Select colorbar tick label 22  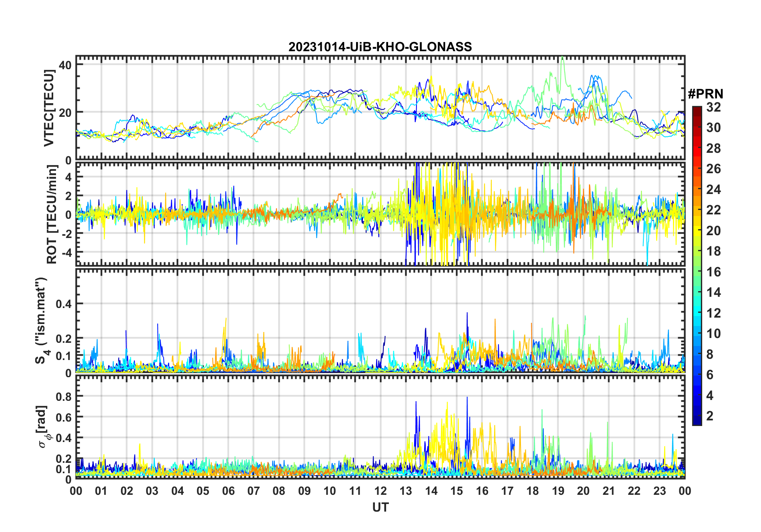[x=713, y=210]
